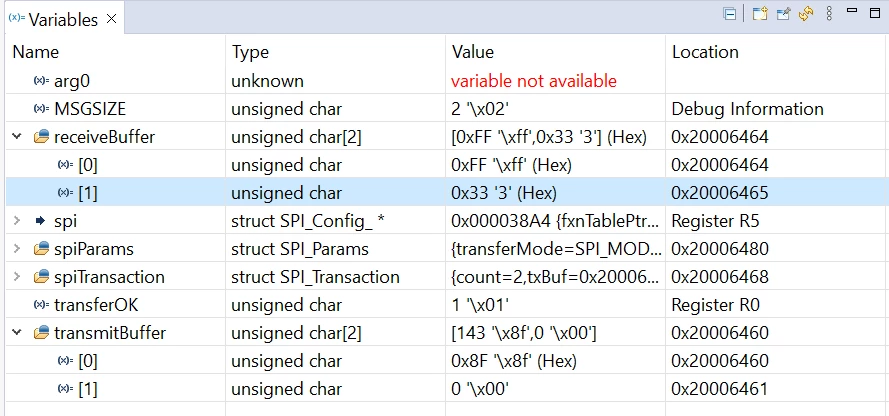Open the three-dot View Menu

coord(829,14)
